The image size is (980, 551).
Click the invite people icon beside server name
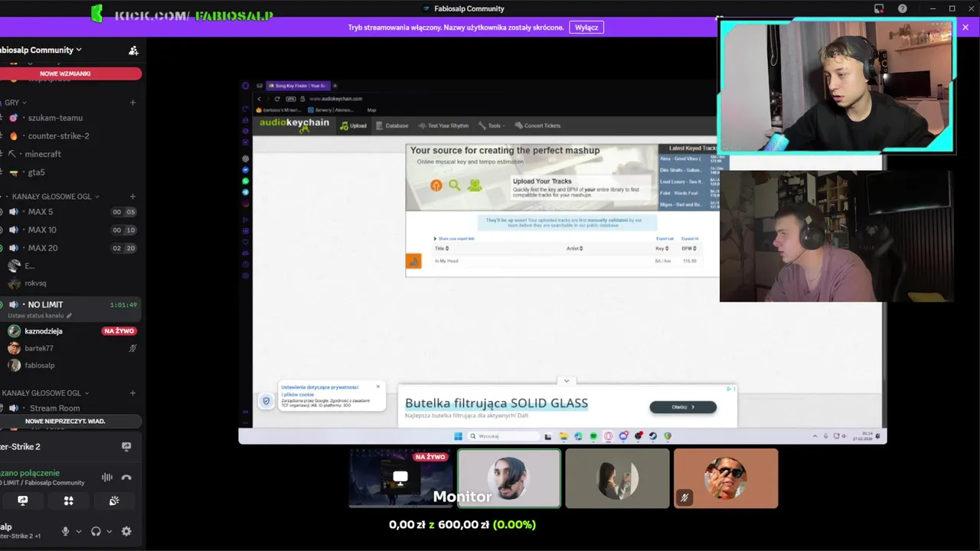pos(133,51)
